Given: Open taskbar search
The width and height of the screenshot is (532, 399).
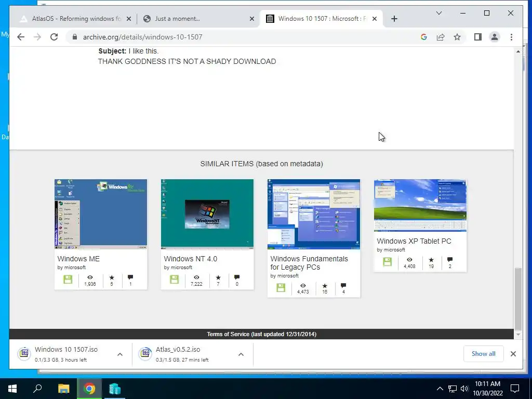Looking at the screenshot, I should pyautogui.click(x=37, y=389).
